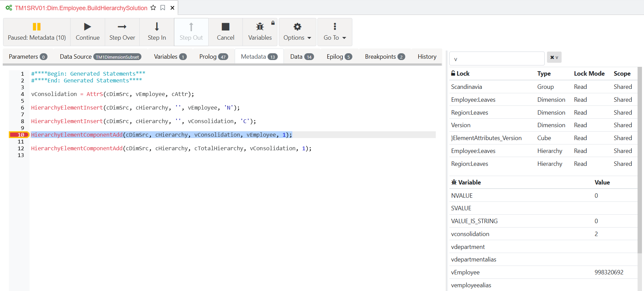Image resolution: width=644 pixels, height=291 pixels.
Task: Click the Paused: Metadata (10) status button
Action: (x=37, y=32)
